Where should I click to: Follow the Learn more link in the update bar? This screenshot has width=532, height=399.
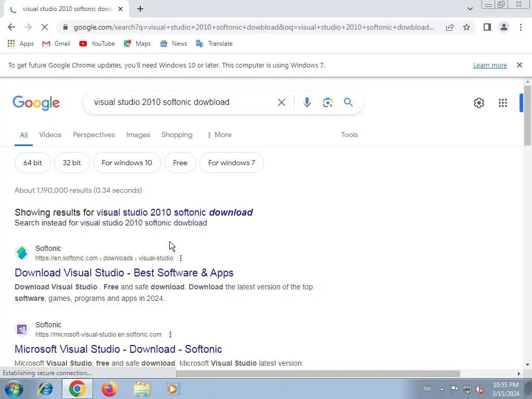(490, 65)
